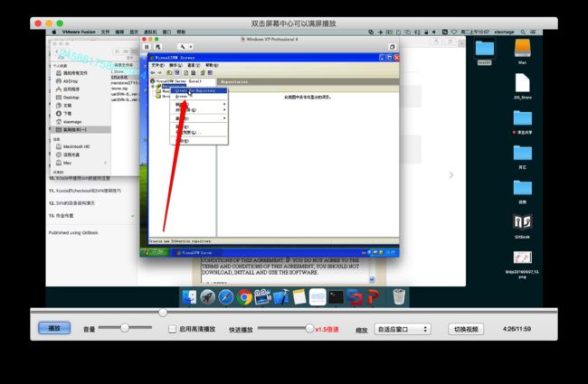Open chapter 11 Xcode checkout link
The image size is (588, 384).
click(x=85, y=191)
